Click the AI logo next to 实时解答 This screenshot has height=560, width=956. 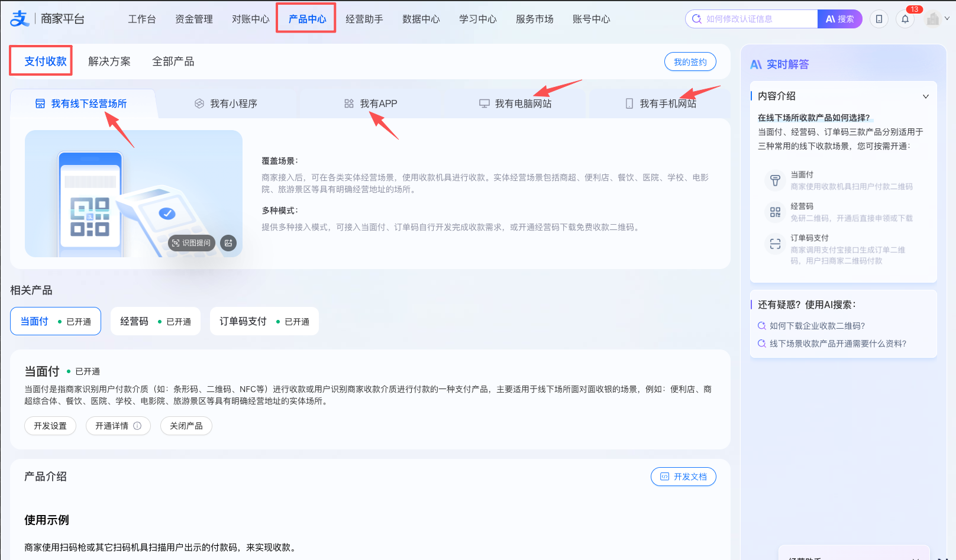(x=756, y=64)
